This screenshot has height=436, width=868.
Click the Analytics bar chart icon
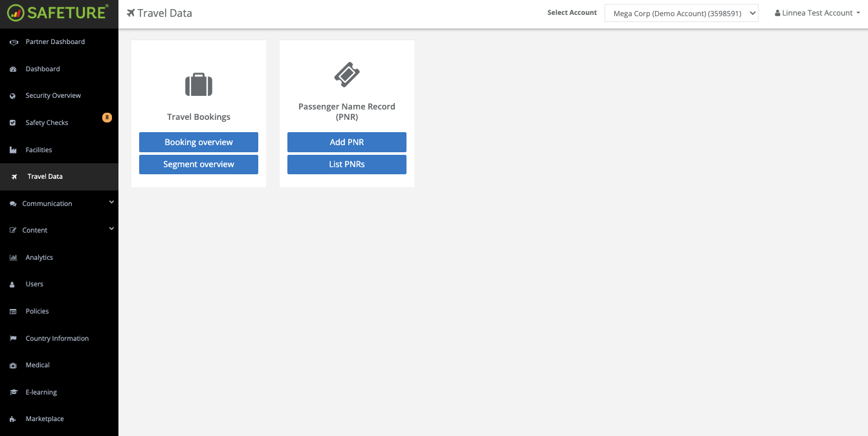[x=13, y=258]
